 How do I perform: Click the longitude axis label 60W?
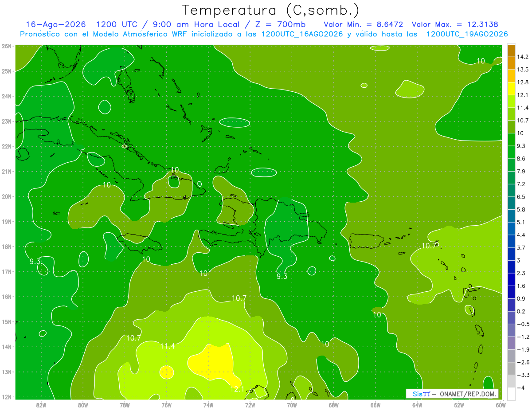click(x=501, y=405)
